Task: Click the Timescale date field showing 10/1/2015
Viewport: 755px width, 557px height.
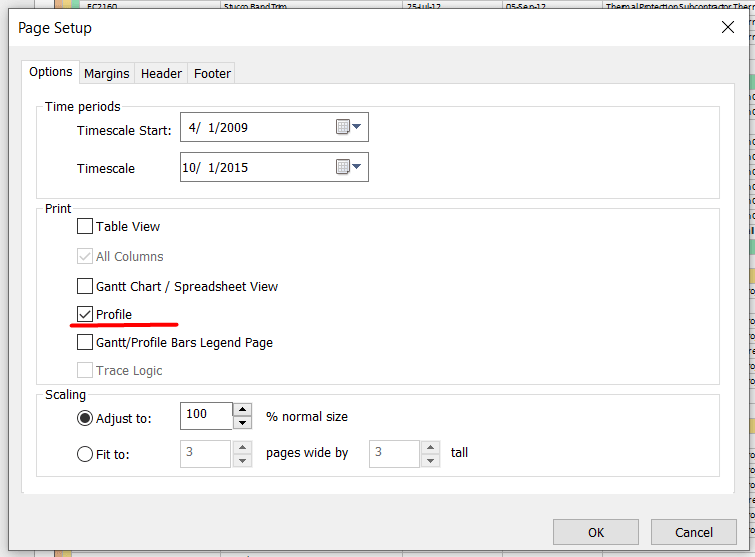Action: tap(274, 167)
